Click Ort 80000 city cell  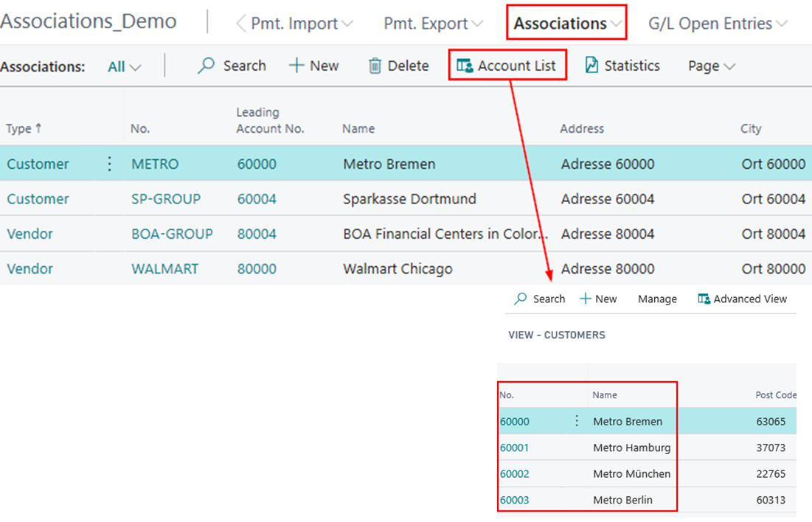pos(773,269)
